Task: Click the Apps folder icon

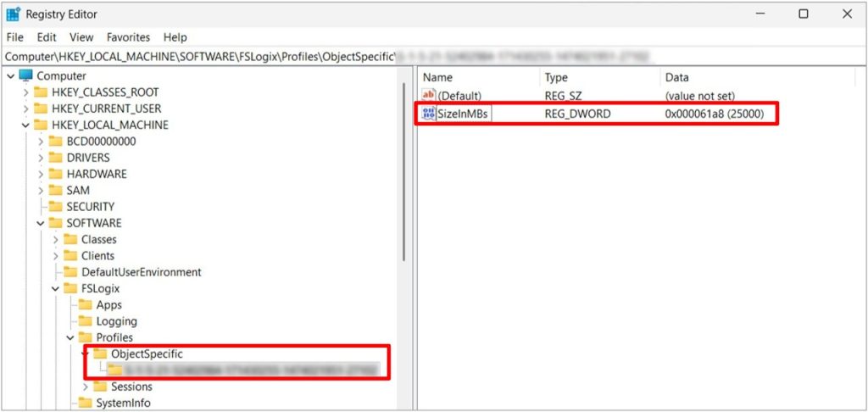Action: pyautogui.click(x=85, y=304)
